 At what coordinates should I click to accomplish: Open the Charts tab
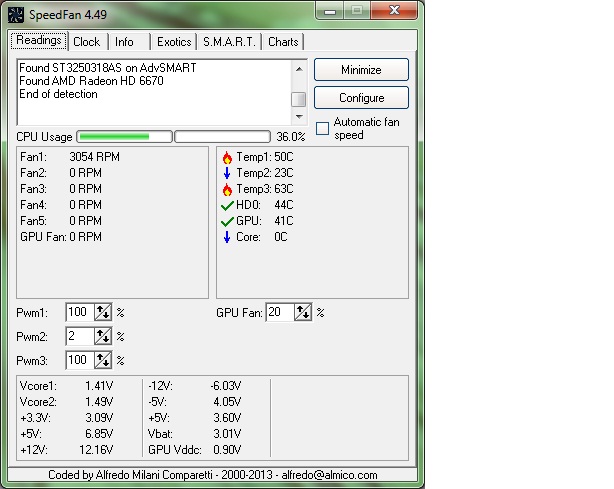pyautogui.click(x=283, y=42)
